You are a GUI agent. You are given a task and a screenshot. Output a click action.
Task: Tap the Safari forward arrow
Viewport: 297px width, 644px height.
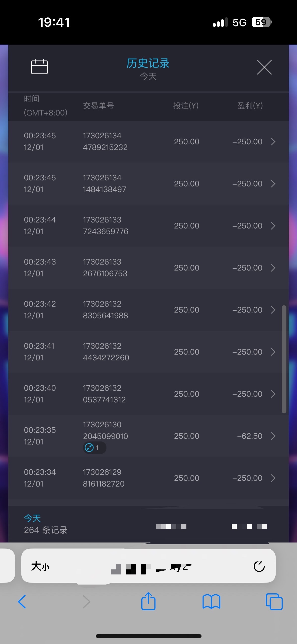click(x=86, y=601)
